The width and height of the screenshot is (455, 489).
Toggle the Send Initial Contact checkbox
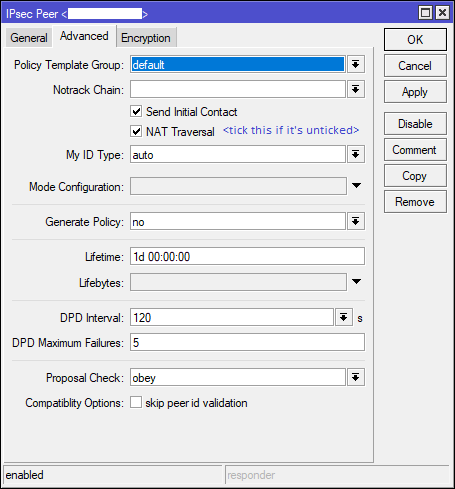click(x=136, y=111)
